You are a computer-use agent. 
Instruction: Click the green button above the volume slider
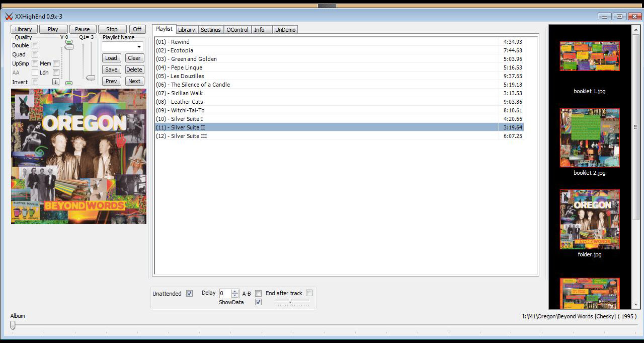coord(69,42)
